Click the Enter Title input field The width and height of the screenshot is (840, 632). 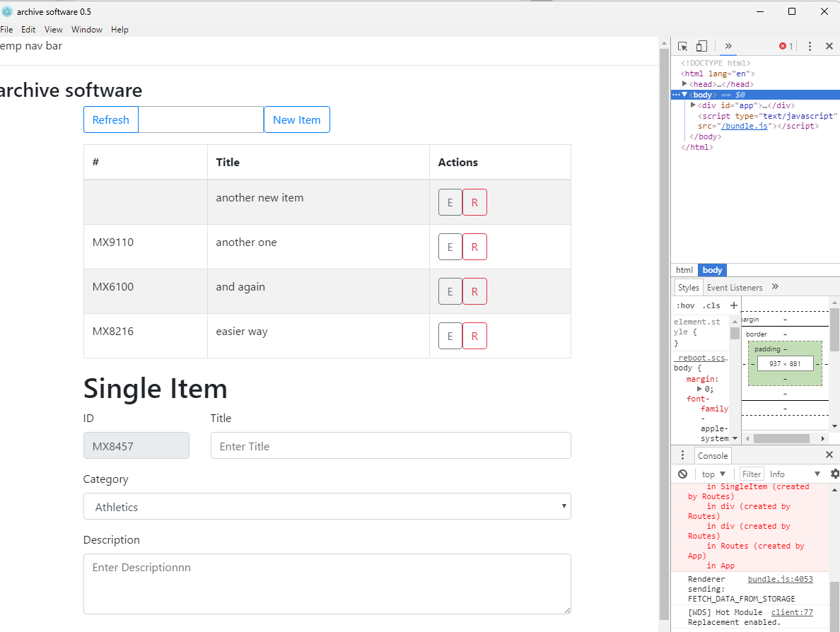click(390, 445)
